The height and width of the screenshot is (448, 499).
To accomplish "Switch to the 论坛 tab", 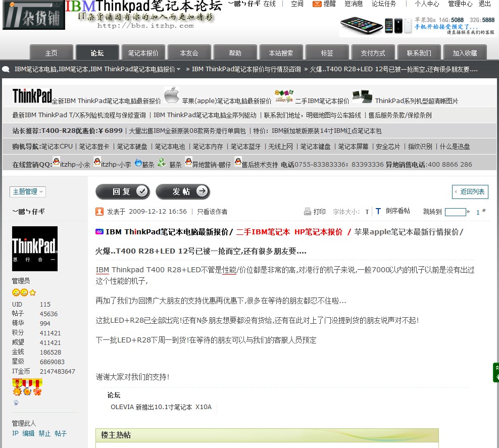I will point(97,53).
